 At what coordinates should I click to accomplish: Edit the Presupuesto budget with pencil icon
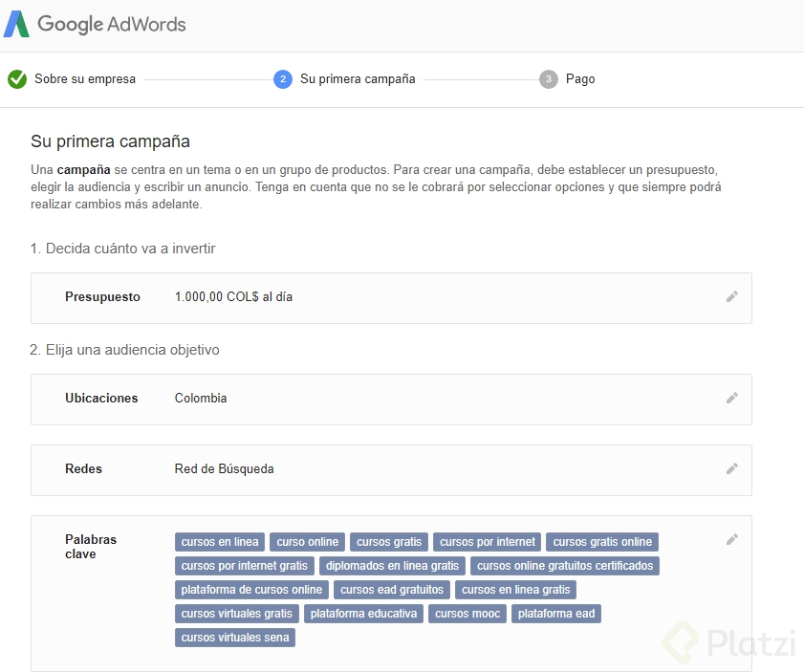point(732,296)
